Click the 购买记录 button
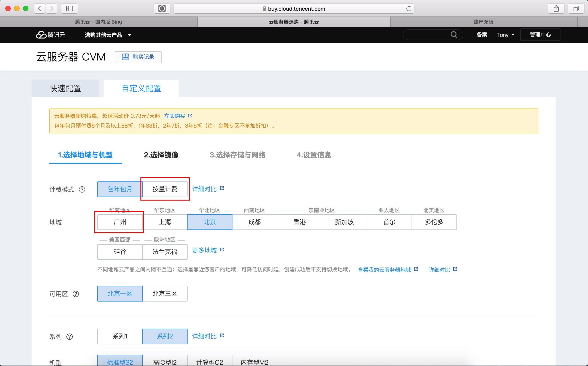The image size is (588, 366). [138, 57]
